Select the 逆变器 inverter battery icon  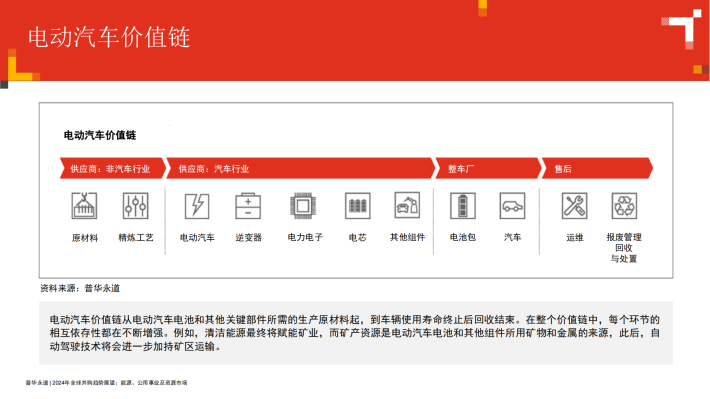248,206
